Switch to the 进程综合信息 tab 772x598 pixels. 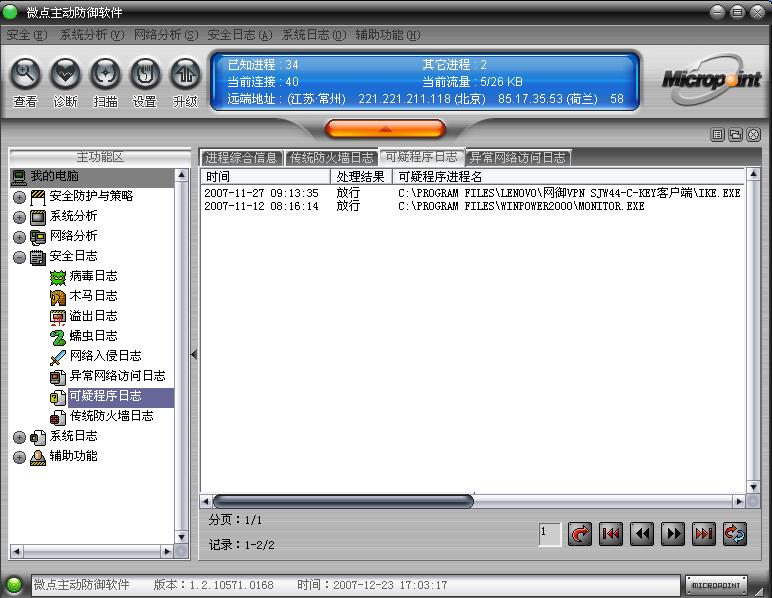pos(241,157)
